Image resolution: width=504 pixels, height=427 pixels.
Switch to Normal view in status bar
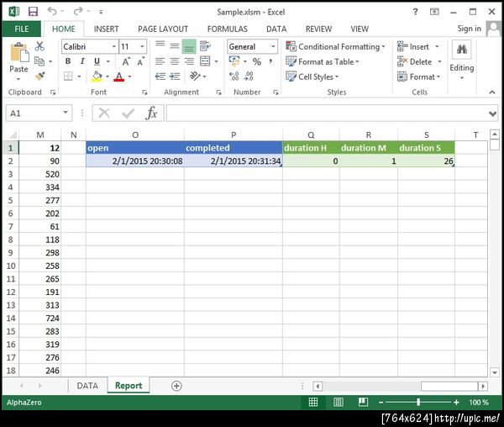pos(313,403)
